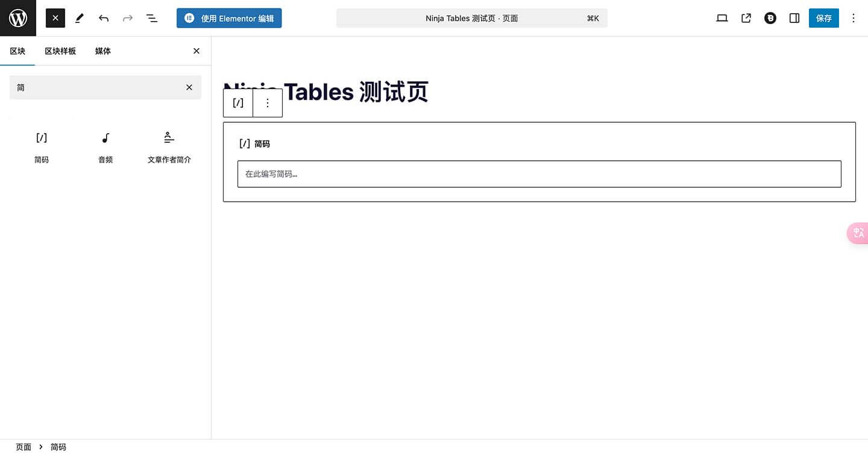This screenshot has height=454, width=868.
Task: Switch to the 区块 tab
Action: [17, 51]
